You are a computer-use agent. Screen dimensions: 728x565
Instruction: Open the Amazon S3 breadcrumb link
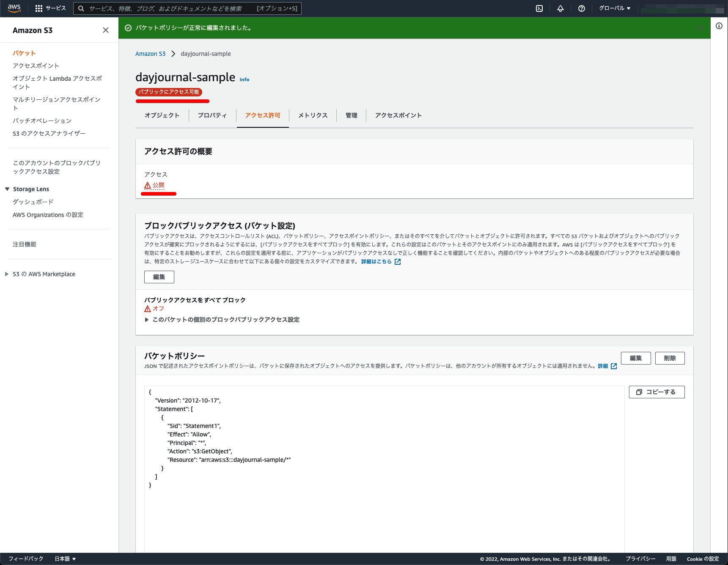point(150,54)
